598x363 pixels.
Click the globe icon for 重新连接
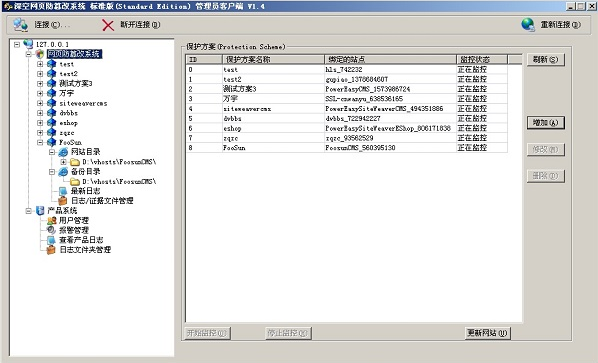[528, 25]
